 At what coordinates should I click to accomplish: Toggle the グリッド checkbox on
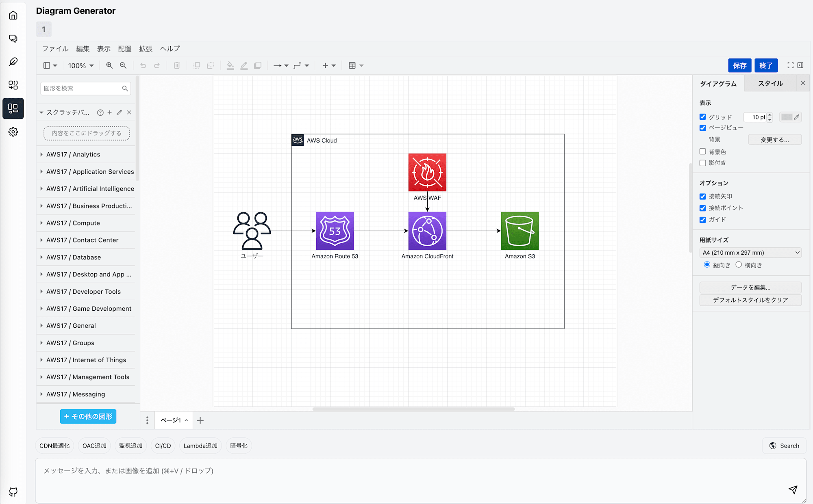pos(702,117)
